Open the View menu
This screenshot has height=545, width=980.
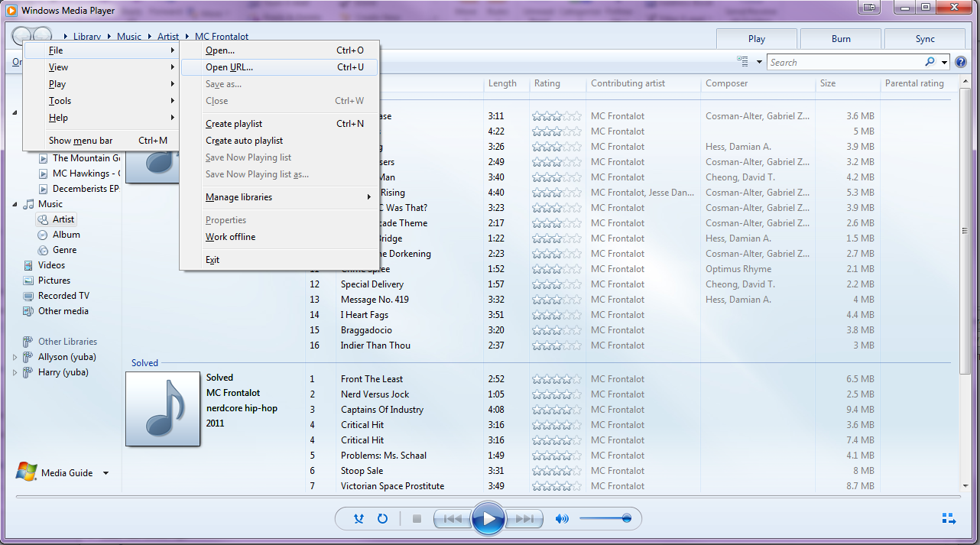pyautogui.click(x=102, y=67)
